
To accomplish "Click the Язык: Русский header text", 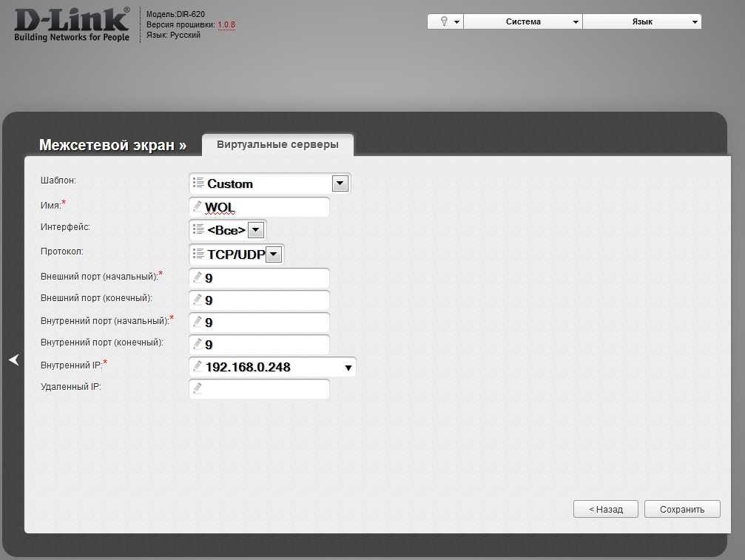I will click(173, 36).
